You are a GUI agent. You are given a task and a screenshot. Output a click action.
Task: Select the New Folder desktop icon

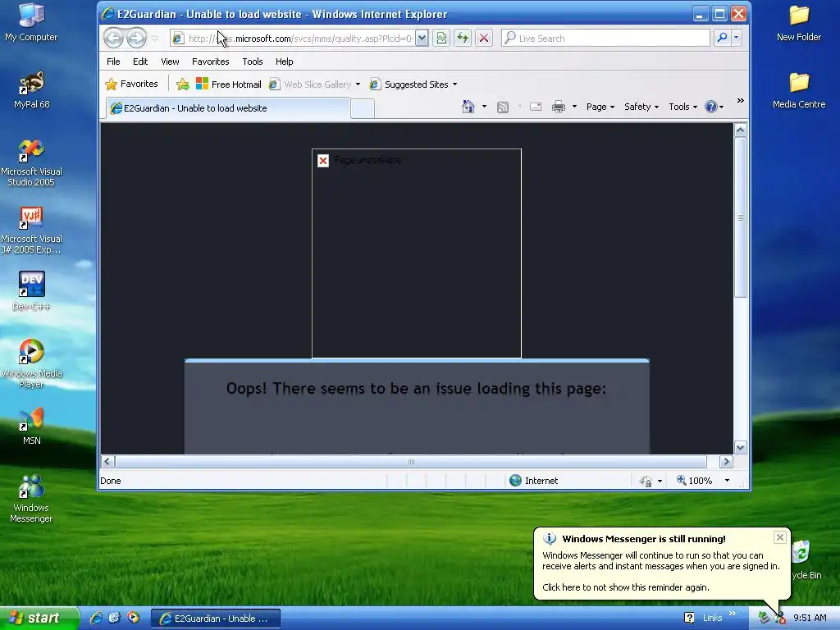pos(799,23)
